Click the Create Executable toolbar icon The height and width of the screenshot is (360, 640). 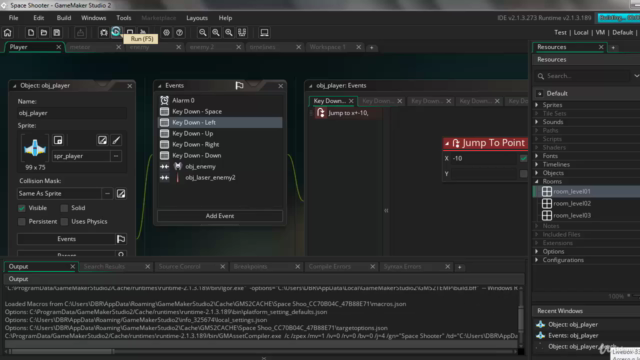[x=80, y=33]
